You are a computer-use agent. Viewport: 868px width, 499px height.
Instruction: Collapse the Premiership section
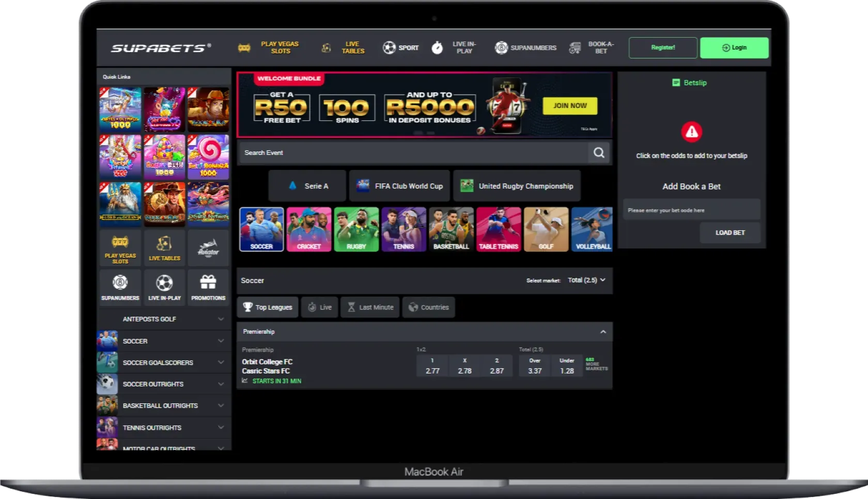[x=603, y=332]
